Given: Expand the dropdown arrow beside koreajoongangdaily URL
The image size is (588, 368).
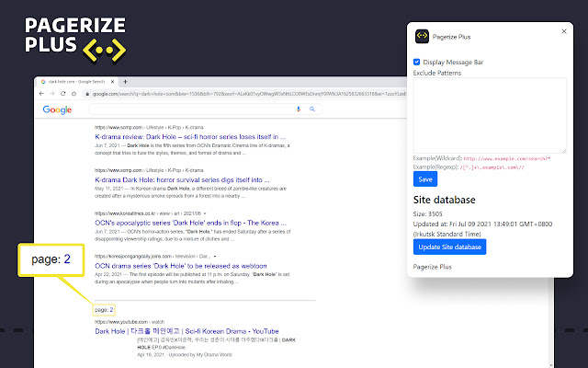Looking at the screenshot, I should (x=215, y=257).
